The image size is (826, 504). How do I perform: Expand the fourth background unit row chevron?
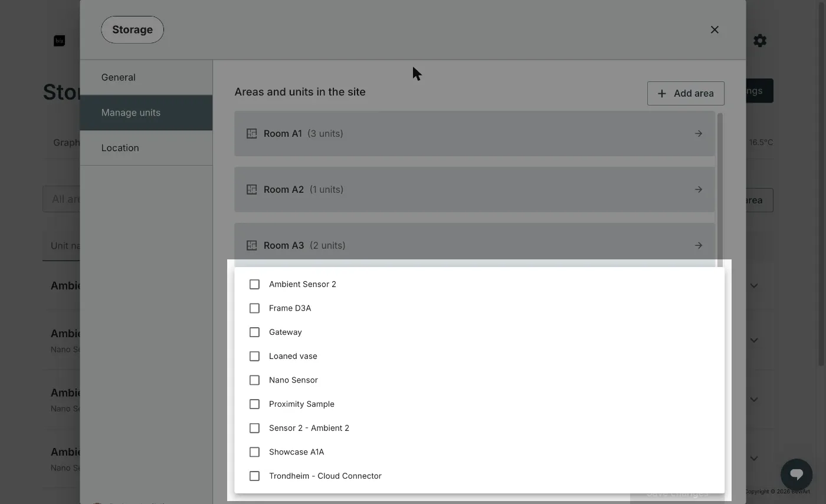pyautogui.click(x=754, y=459)
